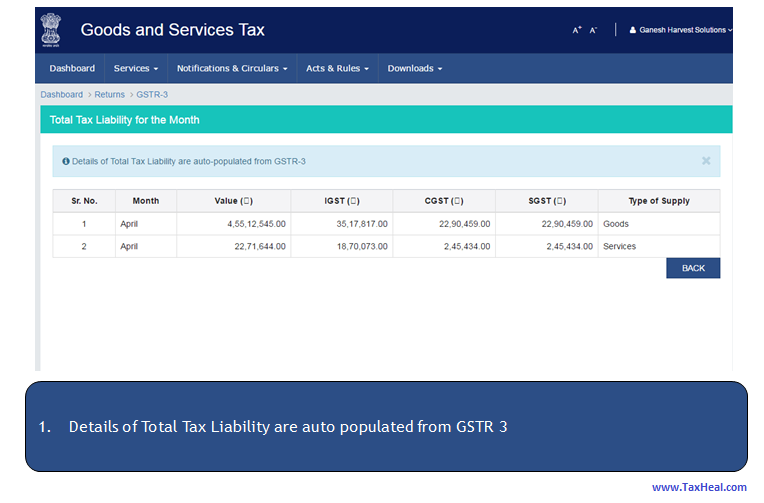764x503 pixels.
Task: Select the Goods supply row
Action: (x=385, y=224)
